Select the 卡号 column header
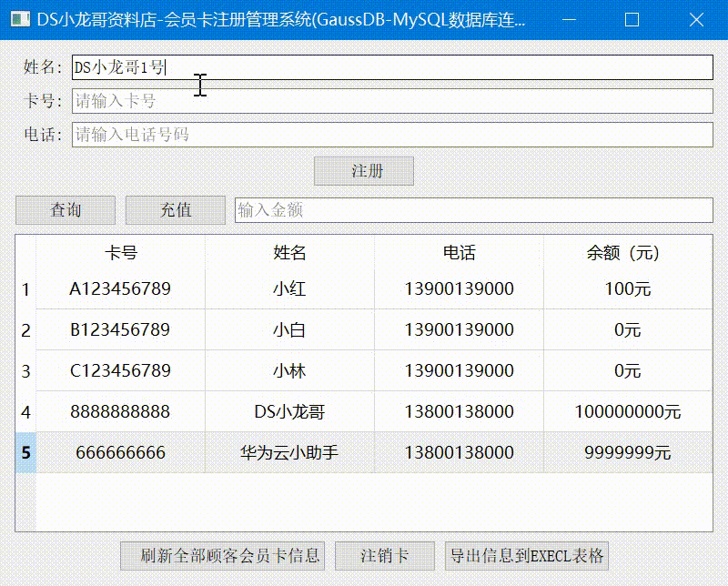This screenshot has height=586, width=728. pos(121,253)
